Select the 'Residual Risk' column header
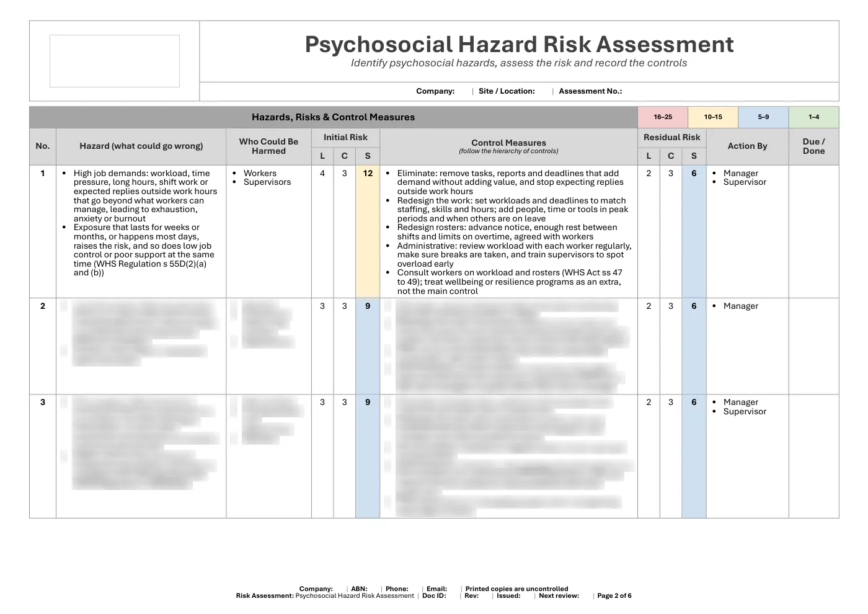 click(x=671, y=138)
